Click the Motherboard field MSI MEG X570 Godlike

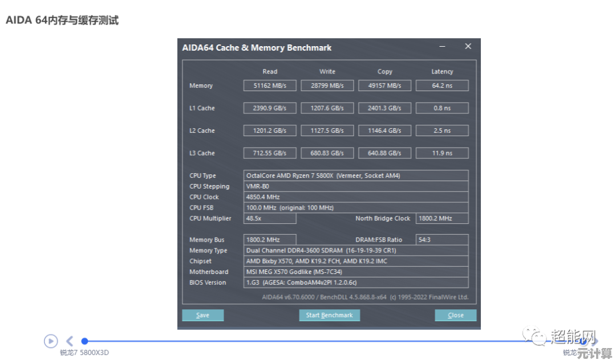(x=356, y=272)
